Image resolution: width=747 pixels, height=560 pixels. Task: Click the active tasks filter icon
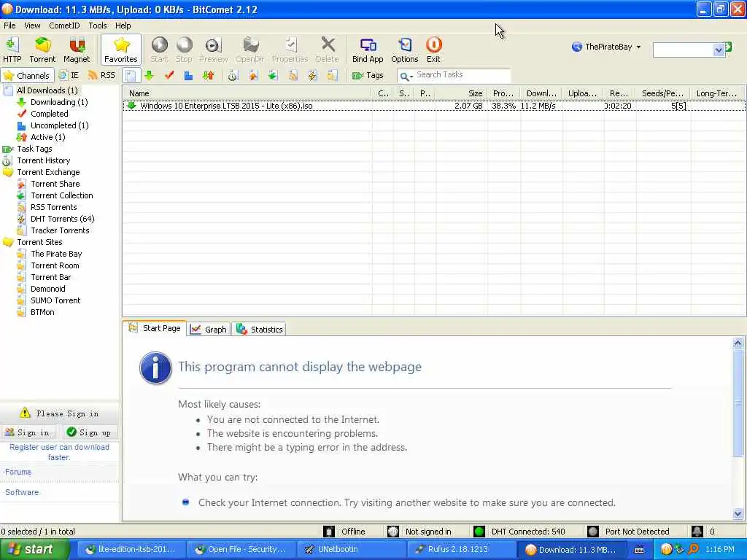pyautogui.click(x=208, y=75)
